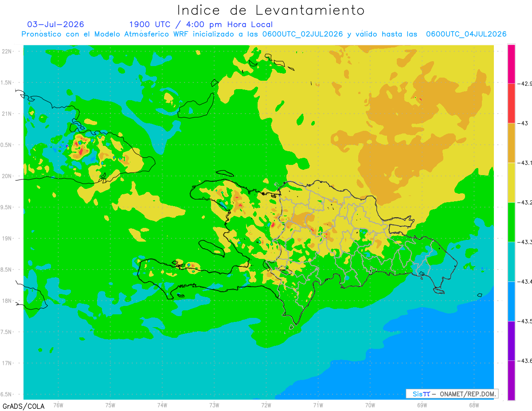The height and width of the screenshot is (411, 532).
Task: Select the date text '03-Jul-2026'
Action: click(x=55, y=24)
